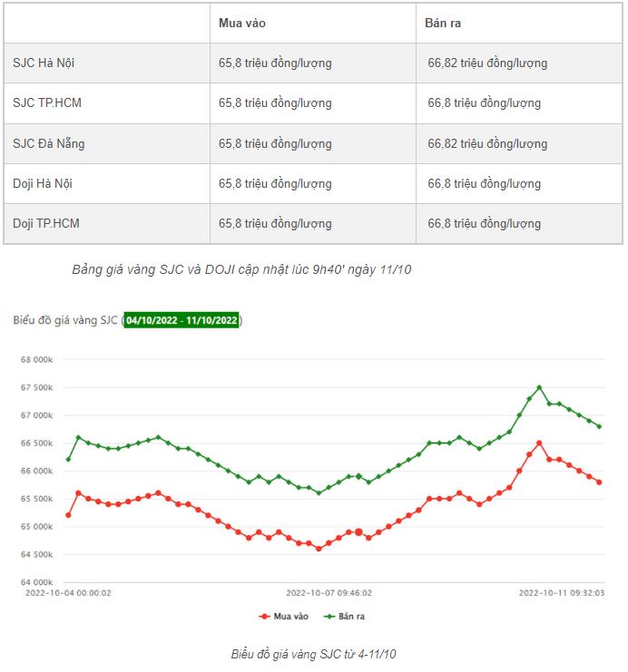Click the 2022-10-11 09:32:03 x-axis label
The image size is (628, 672).
(561, 593)
